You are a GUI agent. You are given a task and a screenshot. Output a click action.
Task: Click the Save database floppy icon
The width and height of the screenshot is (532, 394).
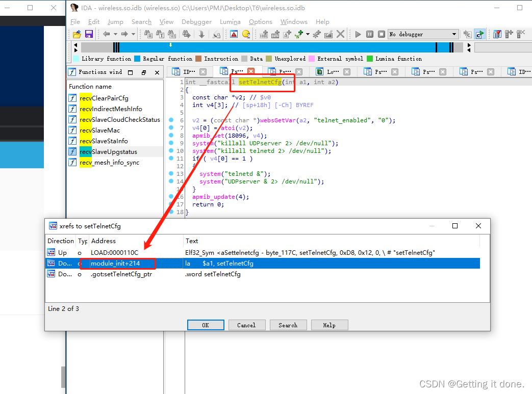[89, 34]
